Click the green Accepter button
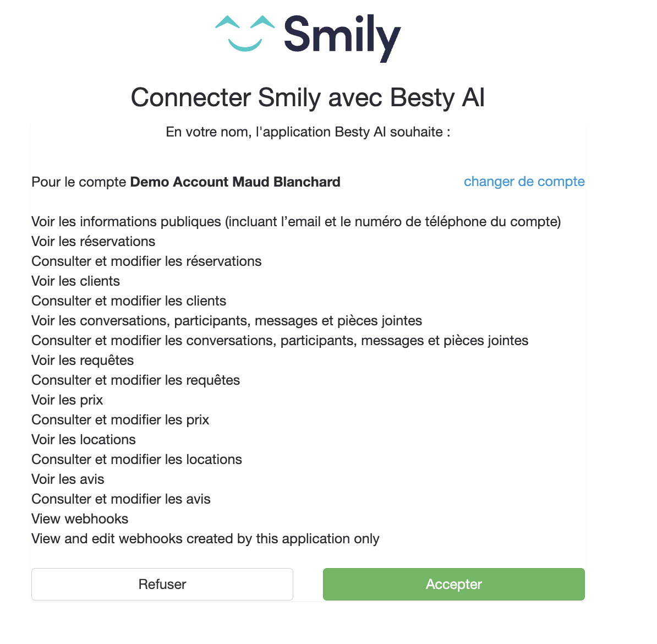 click(x=453, y=584)
